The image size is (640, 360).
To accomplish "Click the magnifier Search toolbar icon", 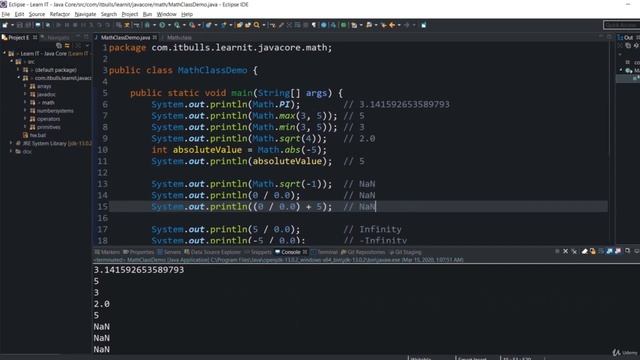I will point(257,25).
